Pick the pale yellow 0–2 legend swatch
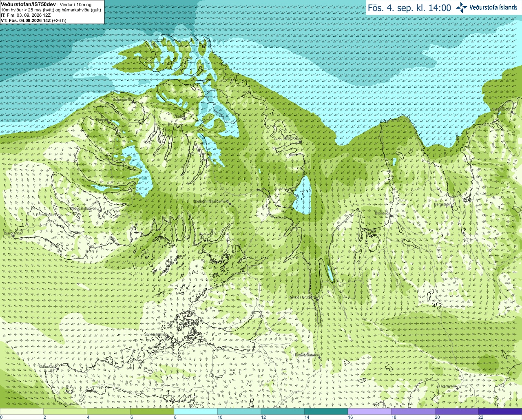Viewport: 522px width, 420px height. pos(22,411)
